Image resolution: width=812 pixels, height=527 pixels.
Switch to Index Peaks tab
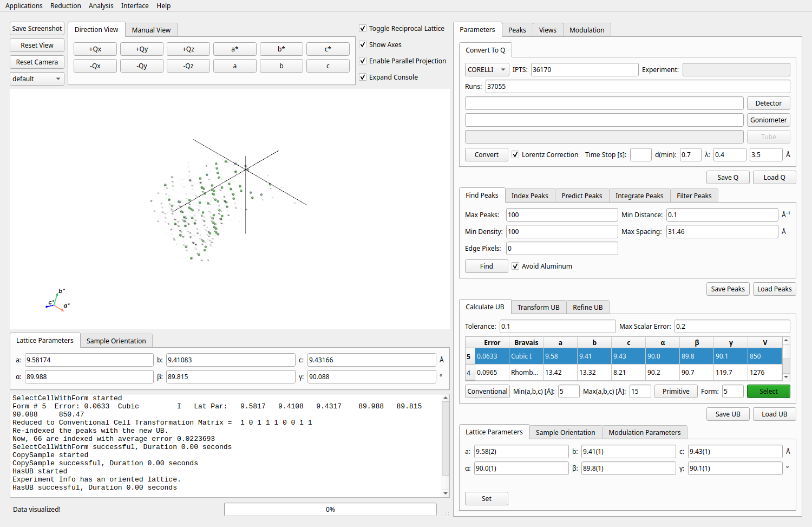point(529,196)
